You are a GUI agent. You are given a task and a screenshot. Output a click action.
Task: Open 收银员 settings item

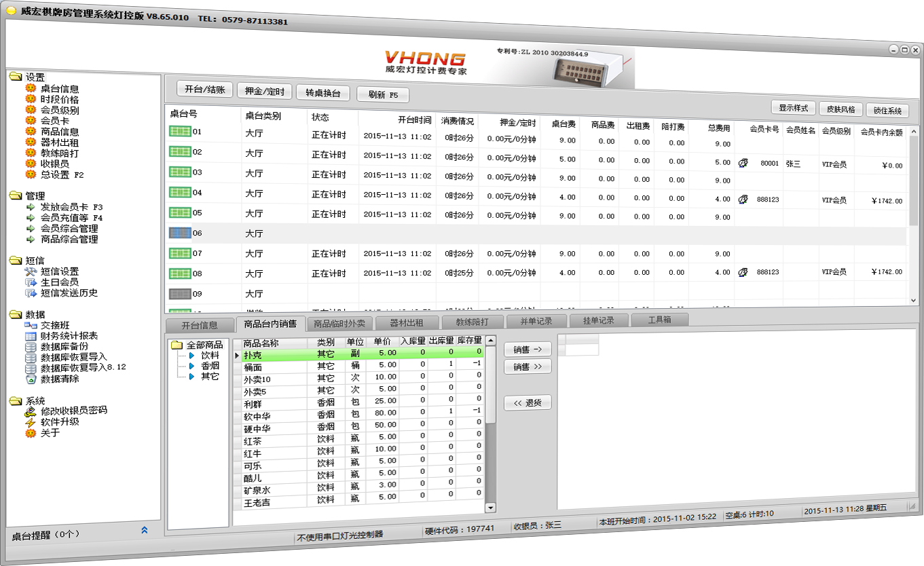coord(54,164)
